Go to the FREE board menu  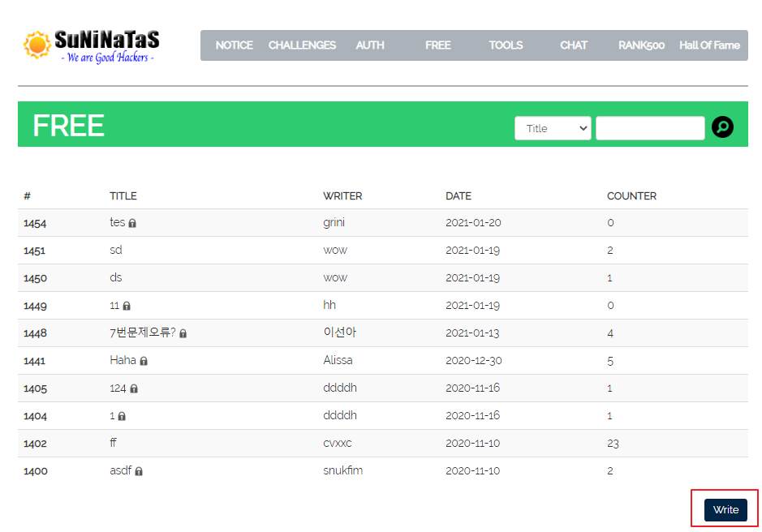point(438,45)
